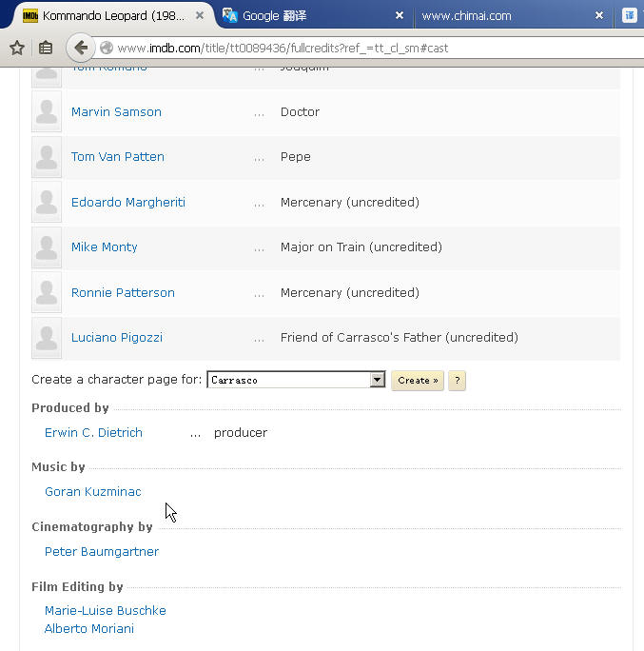Switch to the www.chimai.com tab
Image resolution: width=644 pixels, height=651 pixels.
click(514, 16)
